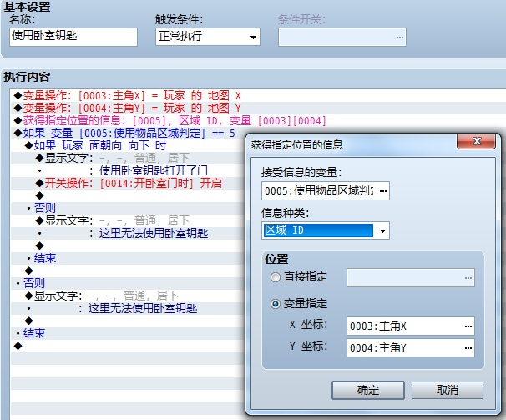Viewport: 506px width, 420px height.
Task: Click the Y 坐标 field showing 0004:主角Y
Action: [x=411, y=347]
